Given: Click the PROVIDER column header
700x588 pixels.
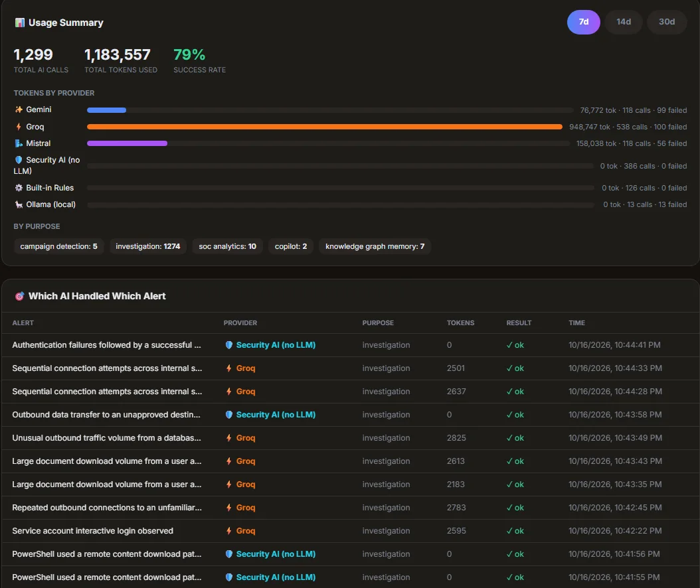Looking at the screenshot, I should [x=240, y=323].
